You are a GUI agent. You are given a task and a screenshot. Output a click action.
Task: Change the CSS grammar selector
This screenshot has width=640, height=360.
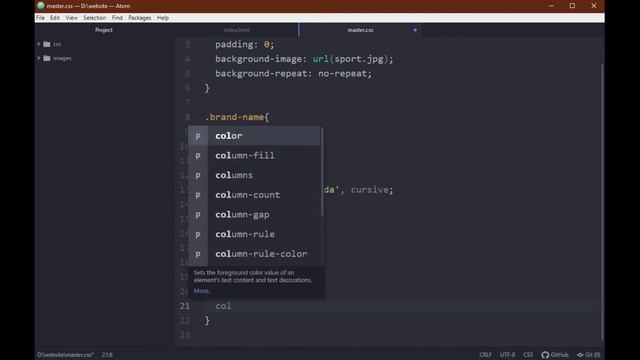coord(528,355)
